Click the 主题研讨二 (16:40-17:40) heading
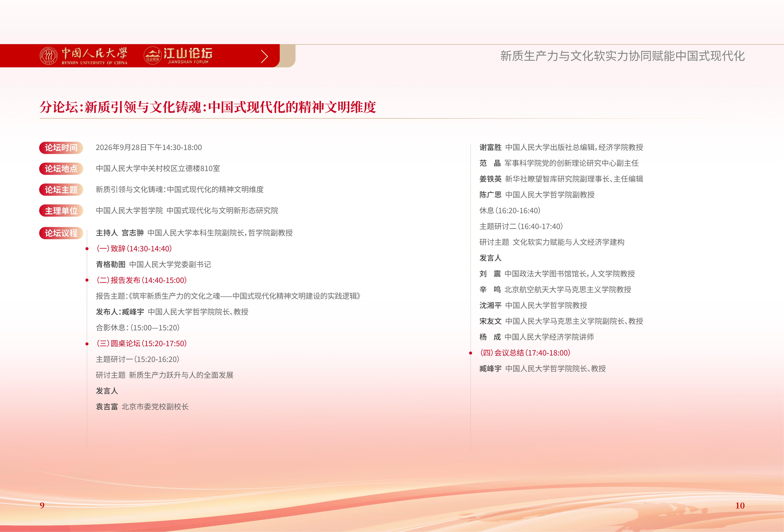The width and height of the screenshot is (784, 532). (x=521, y=226)
